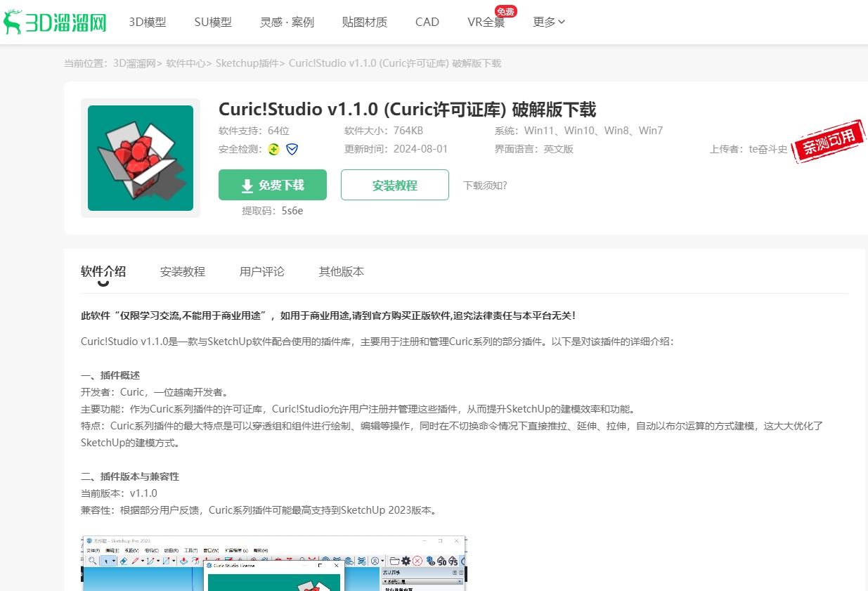The width and height of the screenshot is (868, 591).
Task: Click the 下载须知? link
Action: click(484, 185)
